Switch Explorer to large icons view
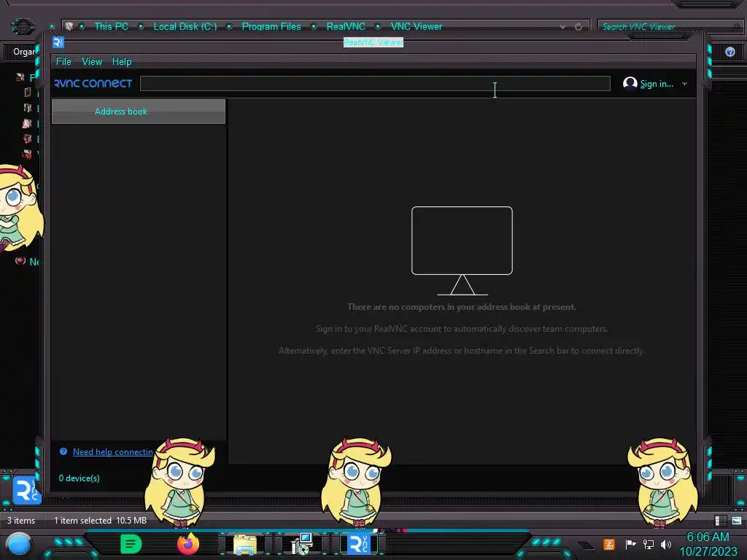The width and height of the screenshot is (747, 560). pyautogui.click(x=737, y=521)
